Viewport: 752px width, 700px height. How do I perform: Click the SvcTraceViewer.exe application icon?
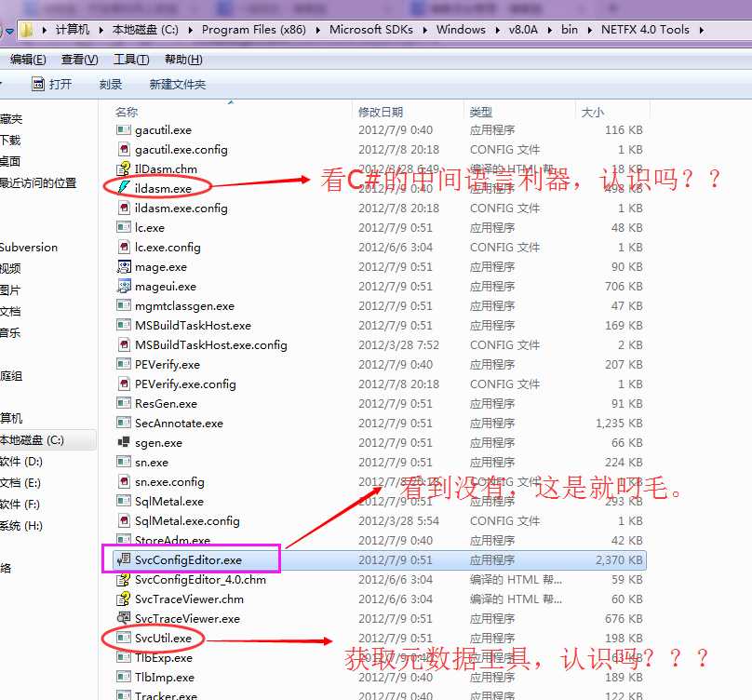point(124,618)
